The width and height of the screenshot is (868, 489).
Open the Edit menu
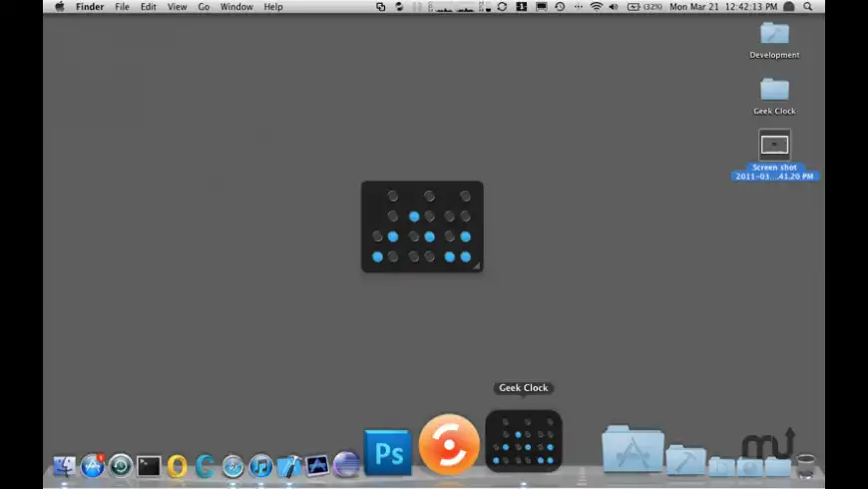148,7
